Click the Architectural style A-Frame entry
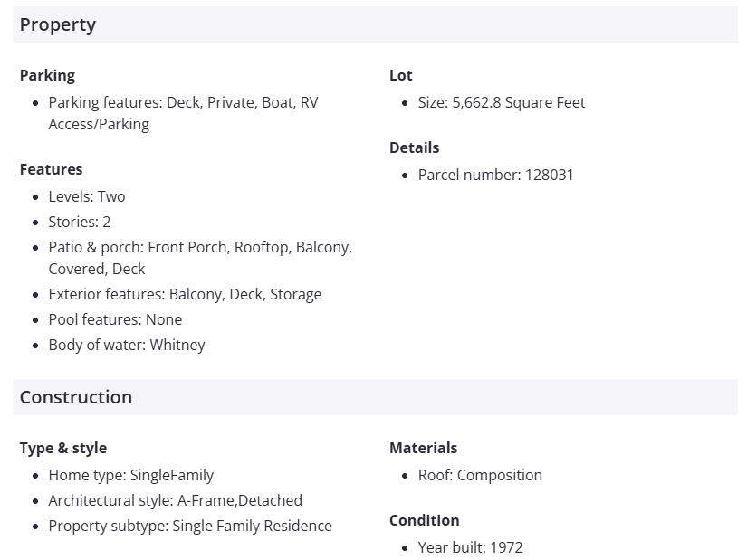The image size is (747, 560). tap(176, 500)
